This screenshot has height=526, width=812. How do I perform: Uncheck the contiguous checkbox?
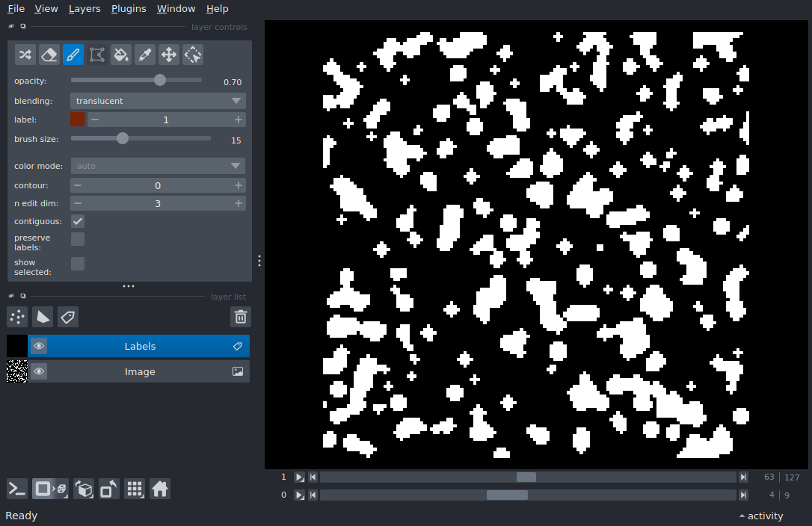point(78,221)
